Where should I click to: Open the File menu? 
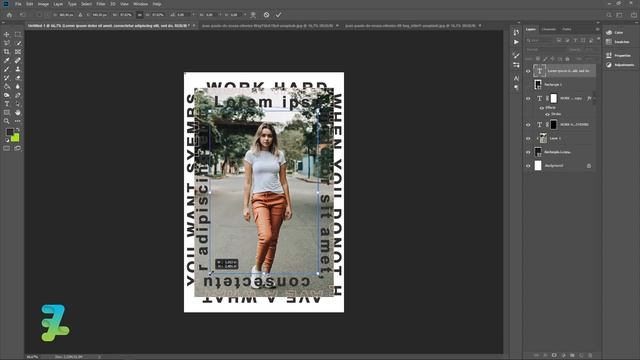[18, 4]
